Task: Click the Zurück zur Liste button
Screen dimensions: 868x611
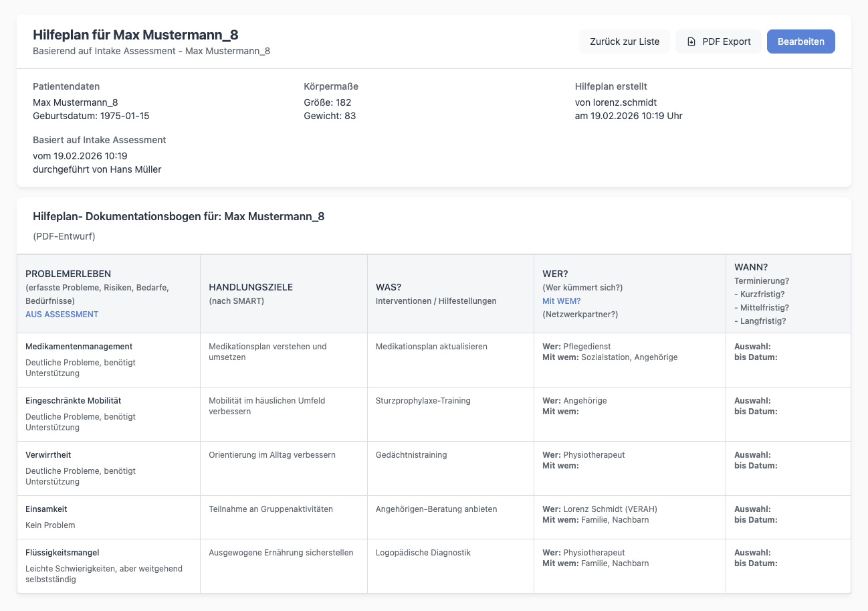Action: click(624, 41)
